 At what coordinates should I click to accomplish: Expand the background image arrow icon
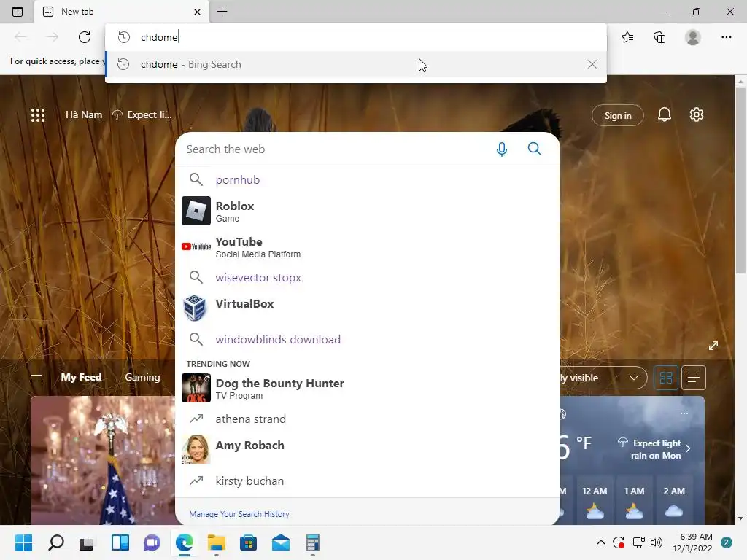pos(713,346)
